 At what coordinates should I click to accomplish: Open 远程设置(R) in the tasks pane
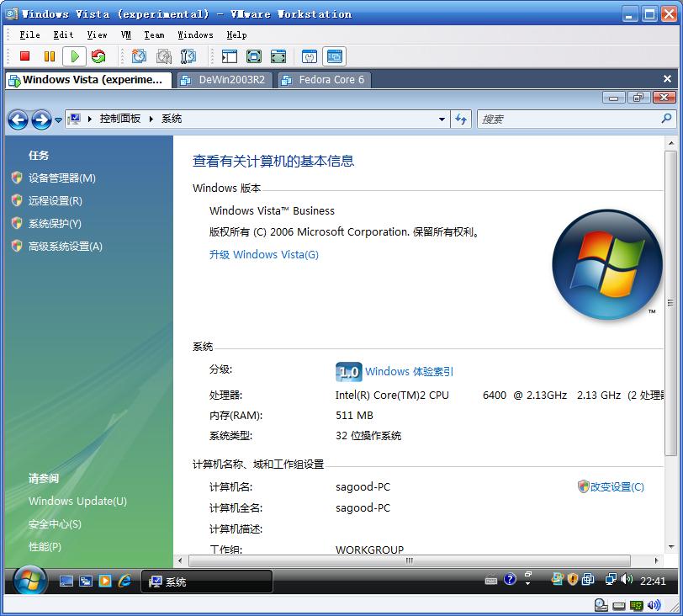click(x=56, y=201)
